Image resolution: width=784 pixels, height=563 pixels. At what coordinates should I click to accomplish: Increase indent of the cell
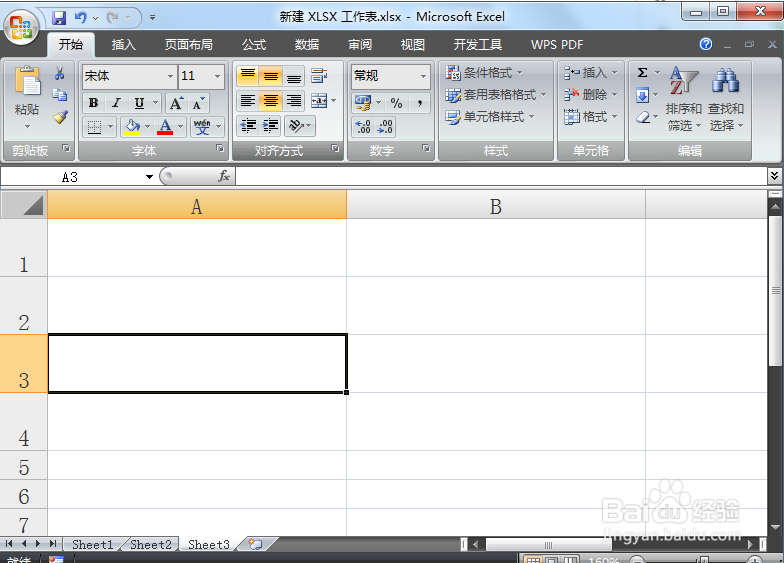coord(270,126)
